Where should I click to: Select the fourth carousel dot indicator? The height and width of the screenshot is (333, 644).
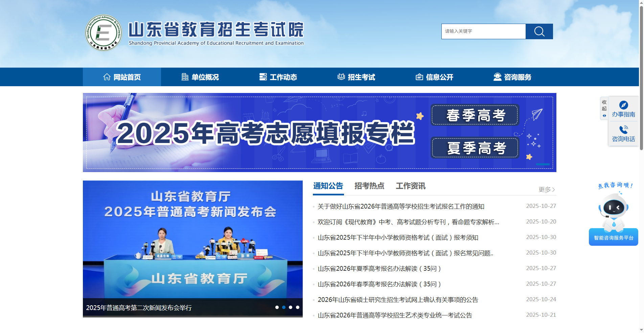pyautogui.click(x=297, y=307)
